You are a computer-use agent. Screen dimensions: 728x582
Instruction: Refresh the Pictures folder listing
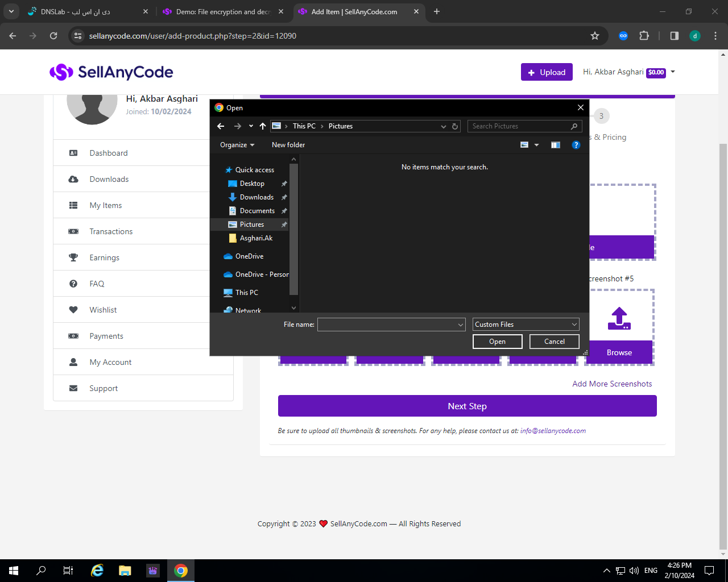[x=455, y=126]
